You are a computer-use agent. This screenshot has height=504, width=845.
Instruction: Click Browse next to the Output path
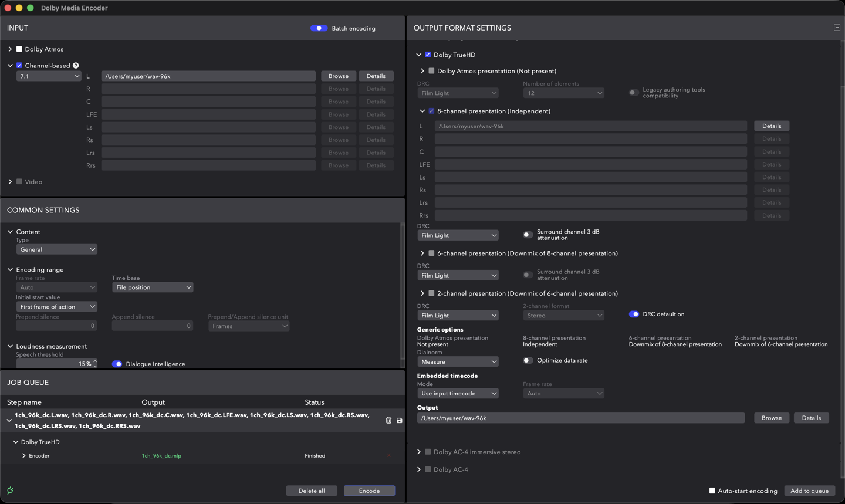coord(772,418)
